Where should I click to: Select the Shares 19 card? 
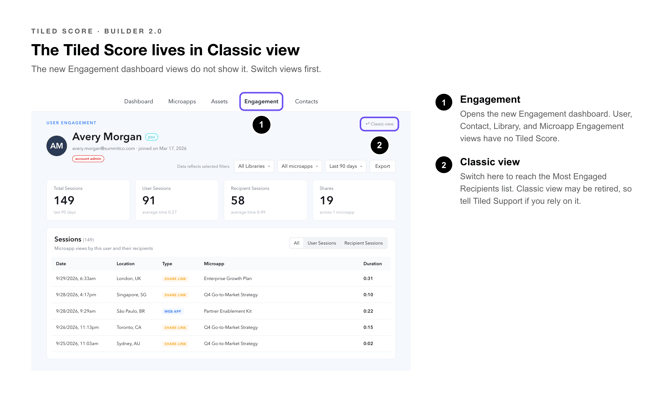(354, 200)
